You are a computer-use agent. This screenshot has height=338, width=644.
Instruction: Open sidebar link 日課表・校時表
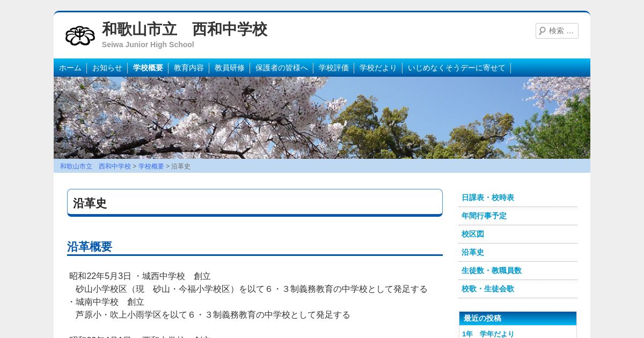488,197
